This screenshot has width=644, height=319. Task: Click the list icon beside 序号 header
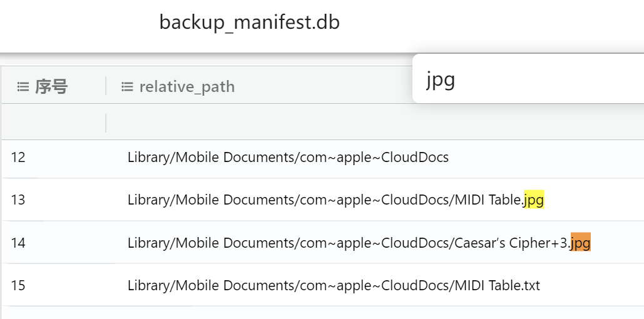(23, 87)
